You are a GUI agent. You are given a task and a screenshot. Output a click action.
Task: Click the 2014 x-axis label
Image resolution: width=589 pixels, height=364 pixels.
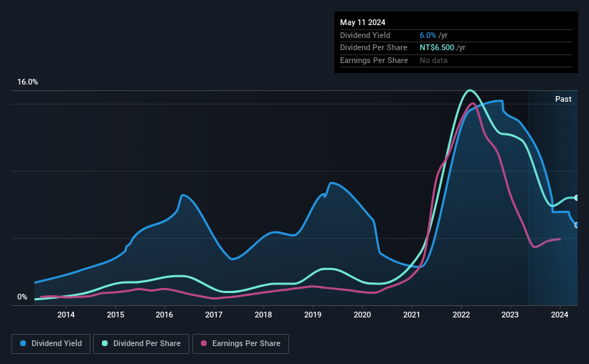pos(66,315)
